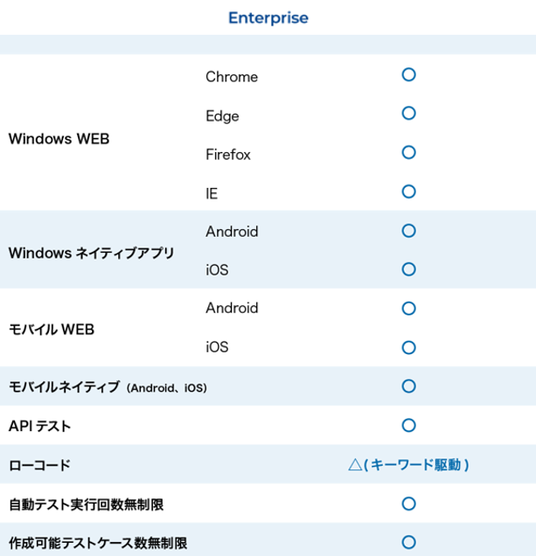This screenshot has height=556, width=536.
Task: Click the Windows ネイティブアプリ label
Action: pyautogui.click(x=91, y=253)
